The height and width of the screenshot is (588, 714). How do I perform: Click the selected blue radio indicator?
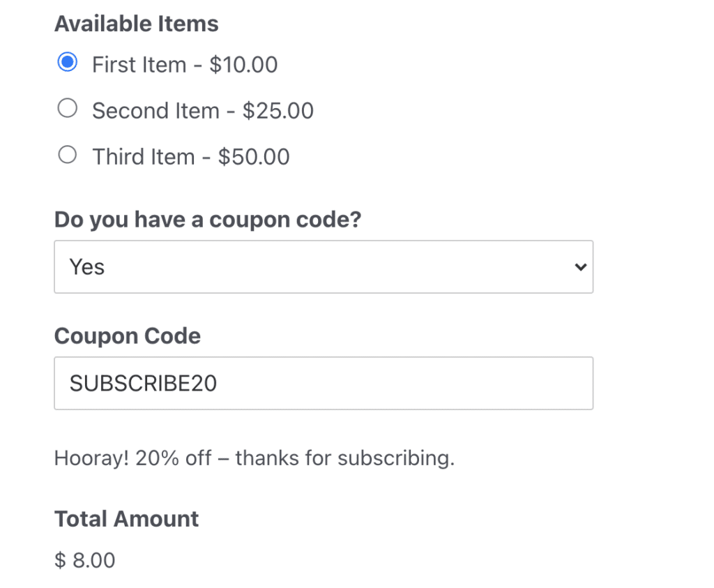click(x=67, y=61)
